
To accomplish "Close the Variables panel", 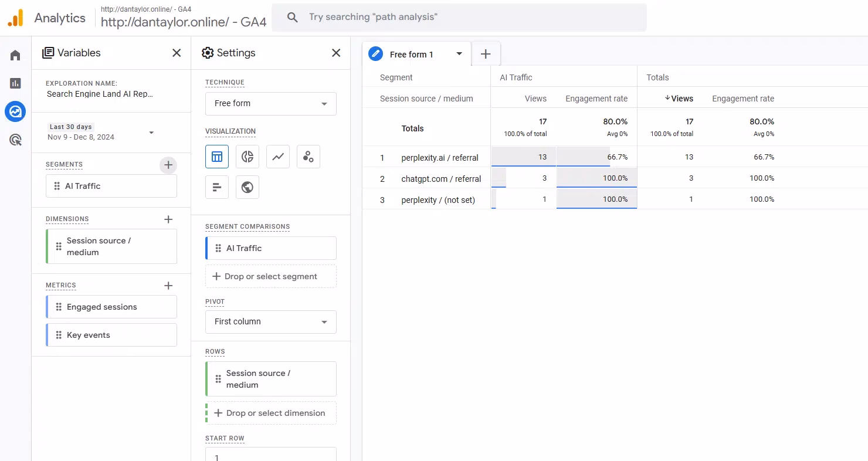I will (177, 53).
